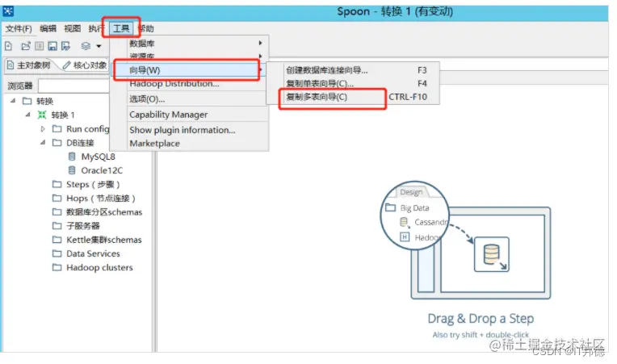Viewport: 617px width, 364px height.
Task: Switch to the 主对象树 tab
Action: point(30,65)
